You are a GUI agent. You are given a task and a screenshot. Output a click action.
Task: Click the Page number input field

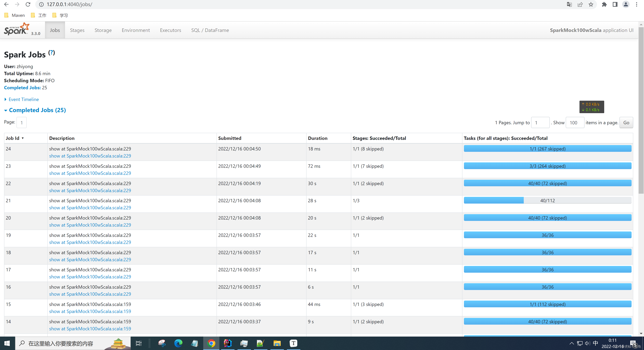[x=22, y=122]
